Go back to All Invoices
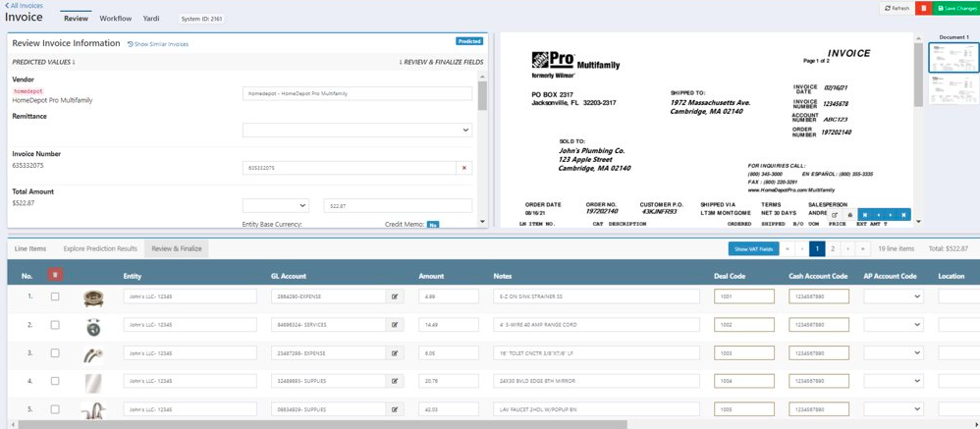 point(24,6)
